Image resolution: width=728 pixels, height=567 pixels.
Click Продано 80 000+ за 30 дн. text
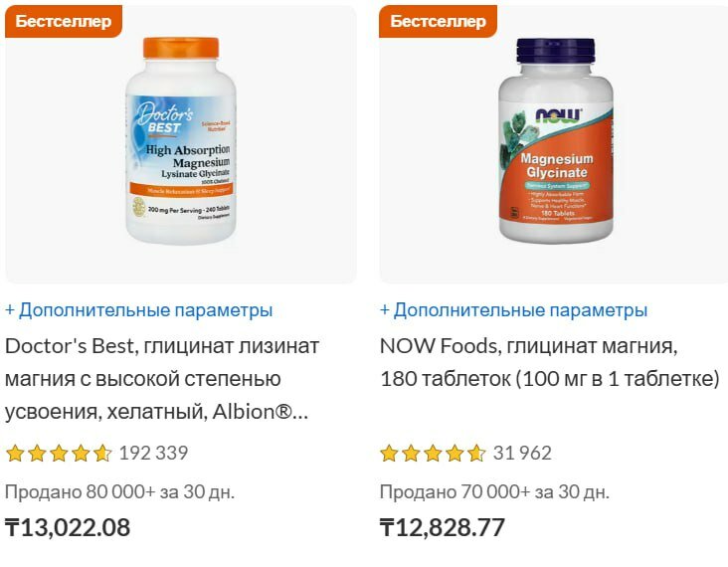119,491
